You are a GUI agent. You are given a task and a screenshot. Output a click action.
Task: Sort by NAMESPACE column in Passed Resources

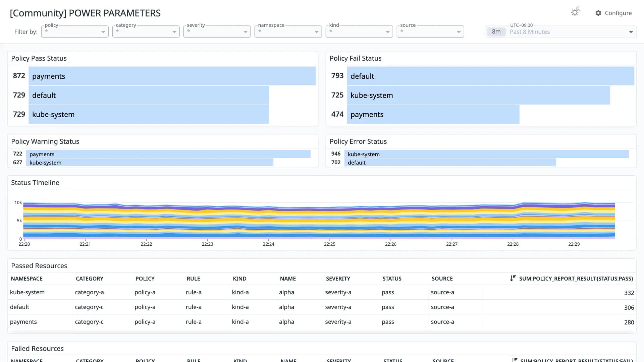pos(27,279)
